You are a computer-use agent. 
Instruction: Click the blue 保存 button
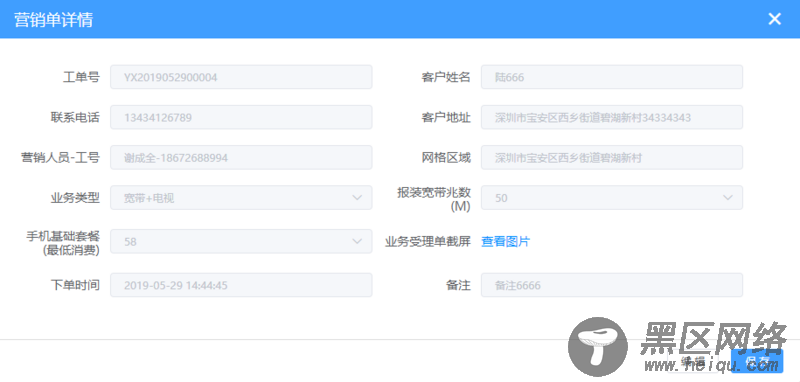coord(757,361)
